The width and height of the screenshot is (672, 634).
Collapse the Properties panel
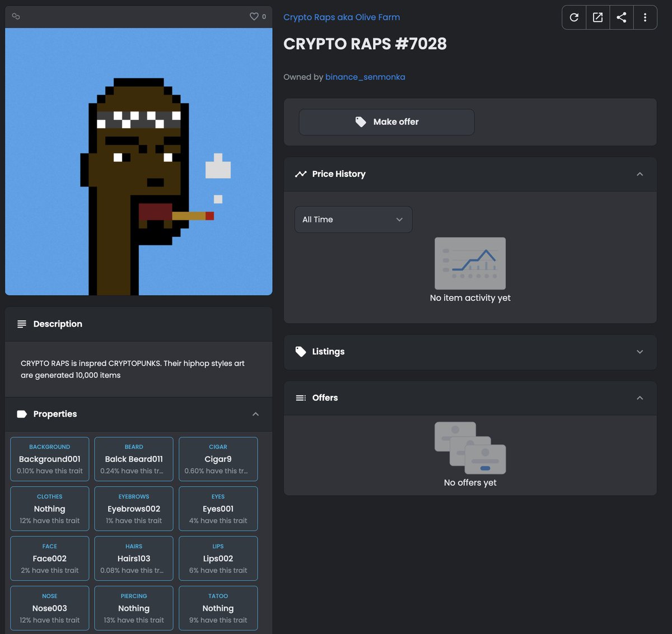click(x=255, y=414)
